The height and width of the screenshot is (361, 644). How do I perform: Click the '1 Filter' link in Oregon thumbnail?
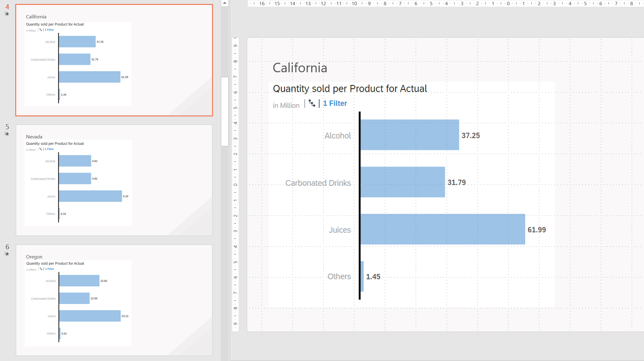tap(50, 269)
